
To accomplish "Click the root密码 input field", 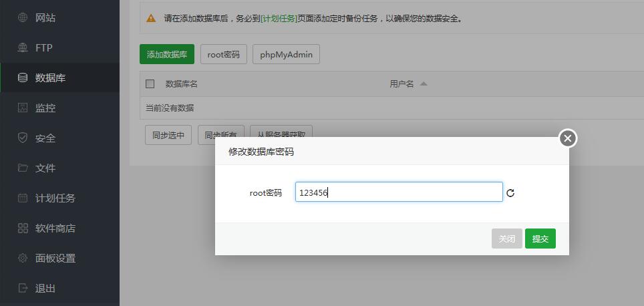I will 399,192.
